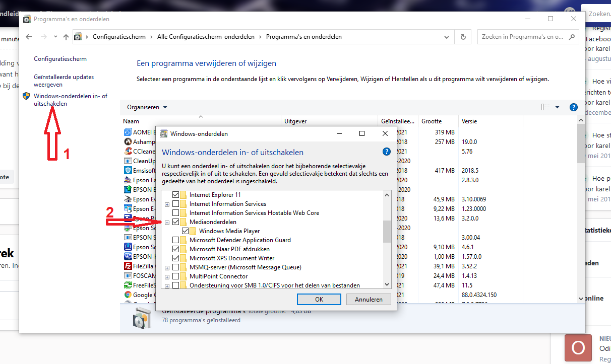Image resolution: width=611 pixels, height=364 pixels.
Task: Click the Windows-onderdelen dialog title icon
Action: tap(164, 134)
